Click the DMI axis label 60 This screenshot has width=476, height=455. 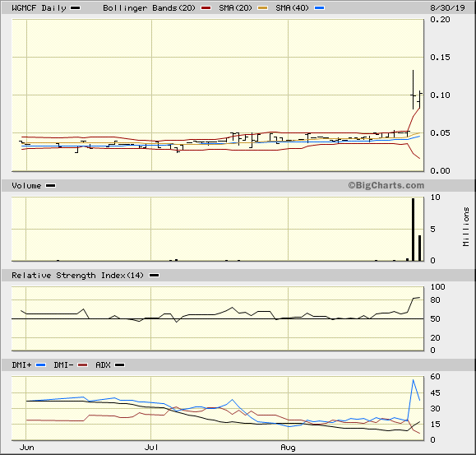pyautogui.click(x=436, y=377)
